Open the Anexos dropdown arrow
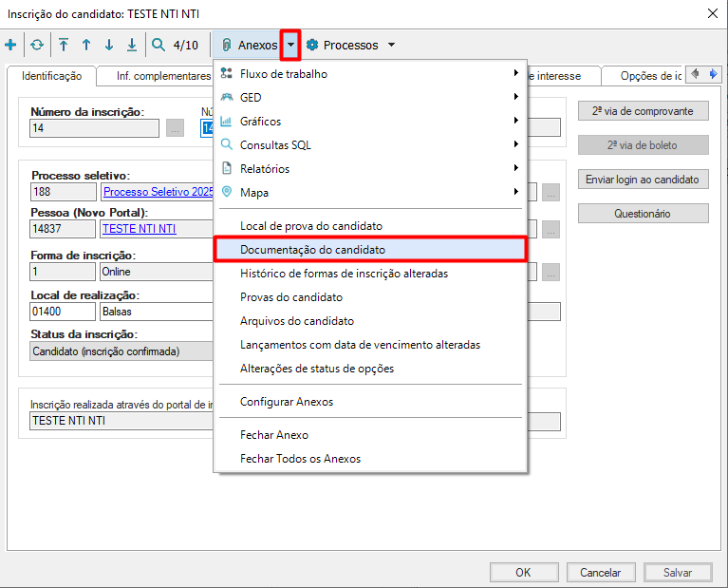Image resolution: width=728 pixels, height=588 pixels. pyautogui.click(x=291, y=45)
